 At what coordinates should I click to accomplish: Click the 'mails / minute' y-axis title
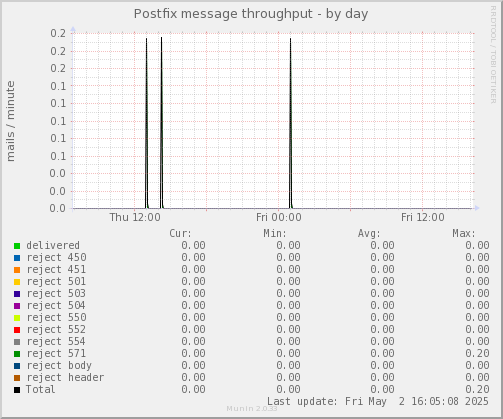pos(11,121)
